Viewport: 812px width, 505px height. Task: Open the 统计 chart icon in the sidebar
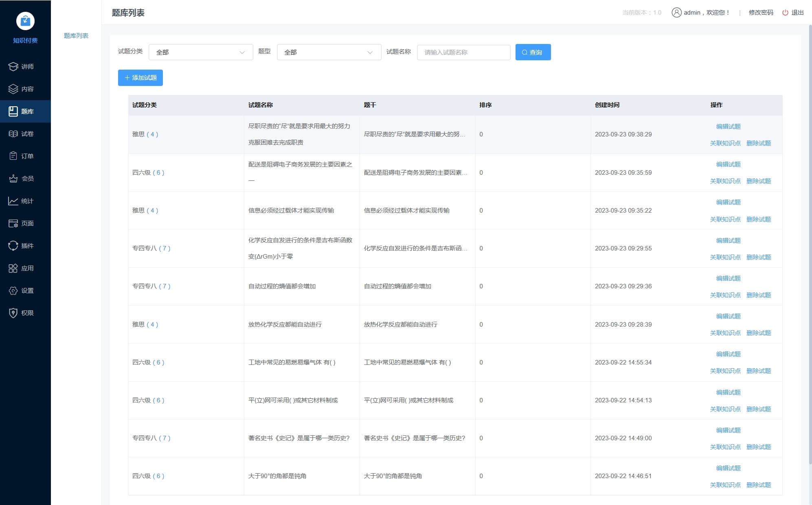point(13,201)
